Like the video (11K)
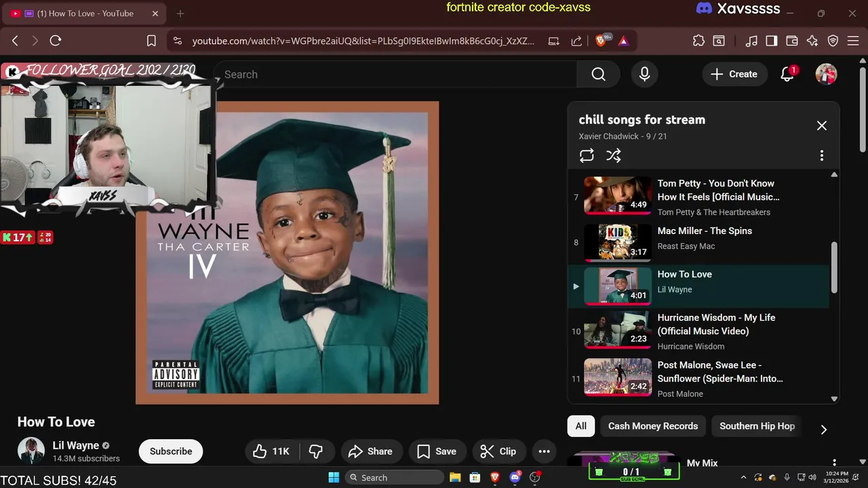Screen dimensions: 868x488 (x=271, y=451)
